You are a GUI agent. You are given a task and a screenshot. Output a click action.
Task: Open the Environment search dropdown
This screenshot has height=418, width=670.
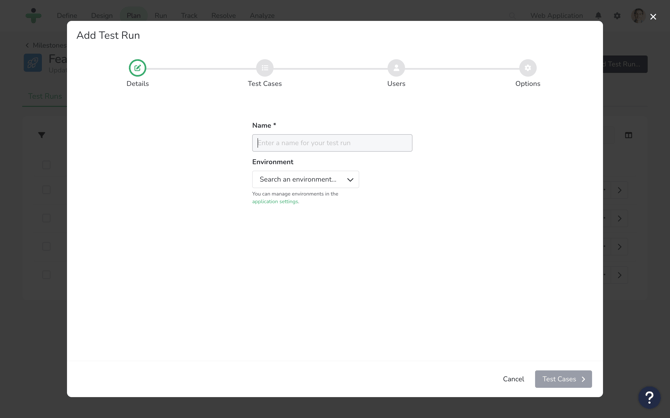coord(299,180)
